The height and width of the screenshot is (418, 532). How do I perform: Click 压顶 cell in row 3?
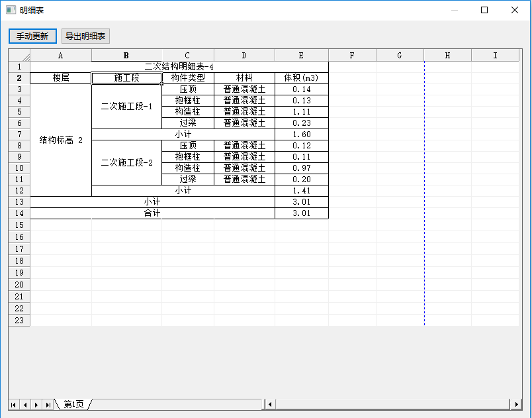(x=188, y=89)
